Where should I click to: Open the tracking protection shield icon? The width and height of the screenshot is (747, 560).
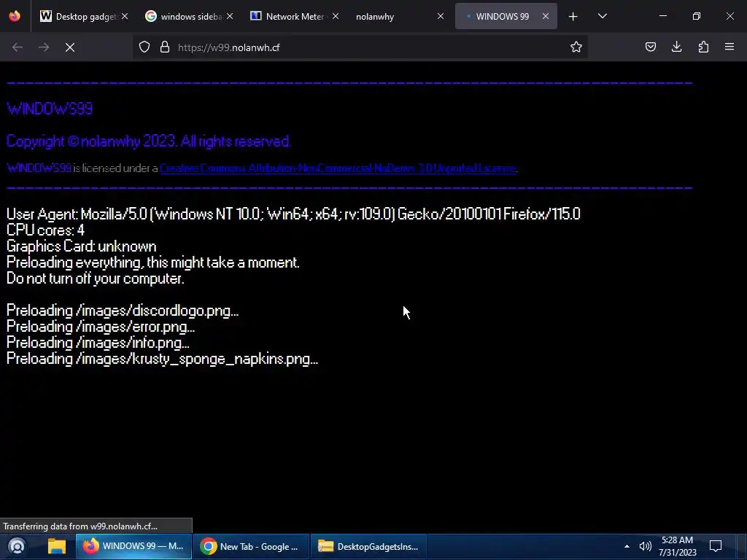(144, 47)
